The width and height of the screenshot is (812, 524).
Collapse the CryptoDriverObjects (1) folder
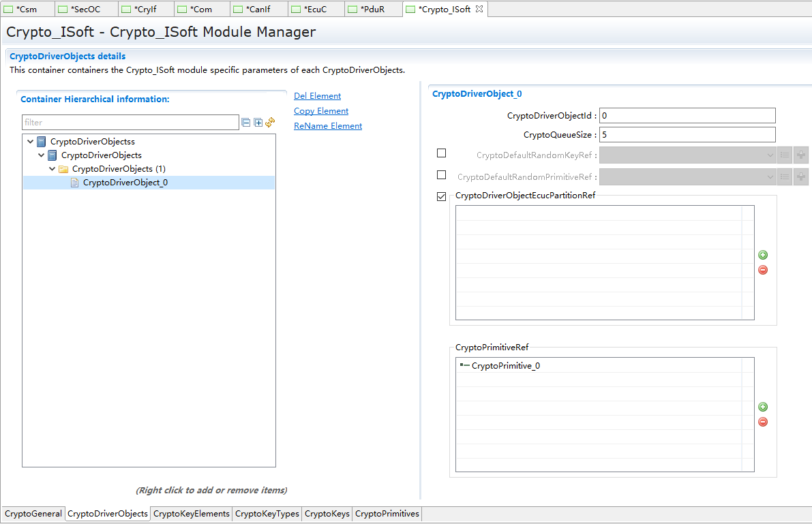(52, 169)
